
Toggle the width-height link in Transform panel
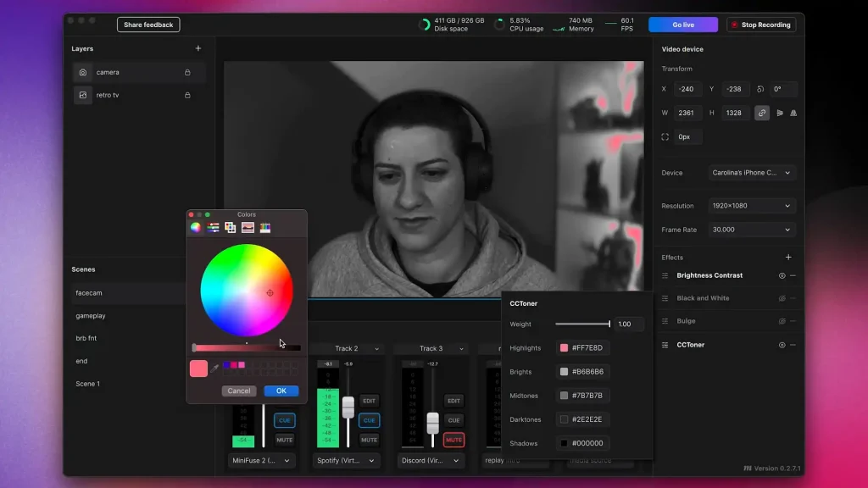pos(762,113)
